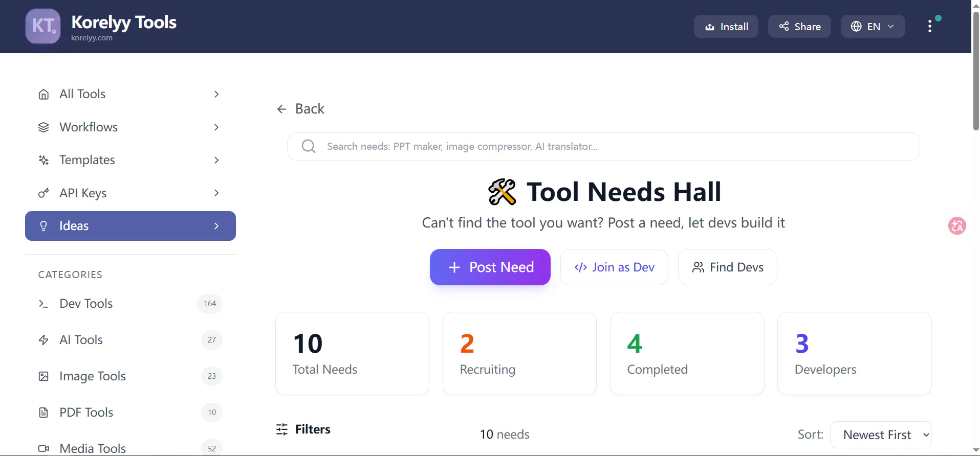This screenshot has width=980, height=456.
Task: Click the Completed stat card
Action: [x=687, y=354]
